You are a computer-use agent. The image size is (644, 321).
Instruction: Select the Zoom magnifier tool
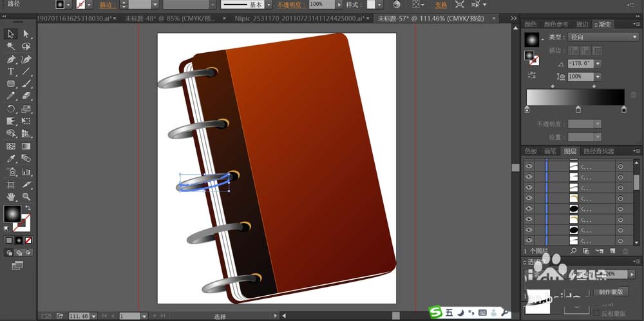[26, 197]
